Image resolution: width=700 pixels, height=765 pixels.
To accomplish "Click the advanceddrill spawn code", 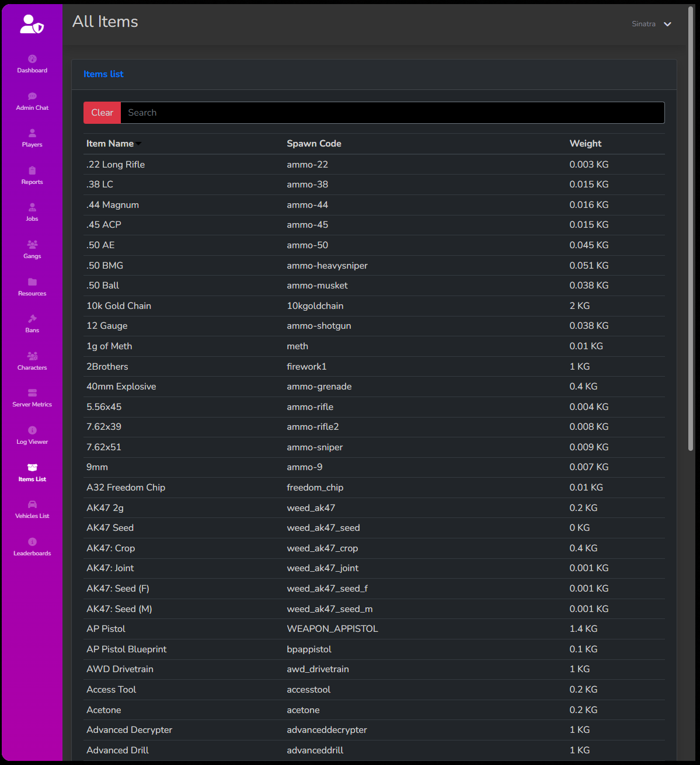I will tap(315, 750).
